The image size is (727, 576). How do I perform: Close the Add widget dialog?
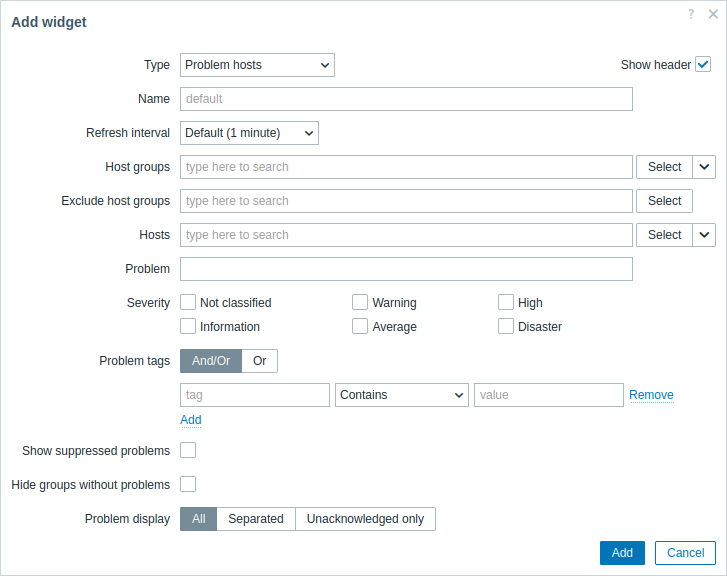(713, 14)
